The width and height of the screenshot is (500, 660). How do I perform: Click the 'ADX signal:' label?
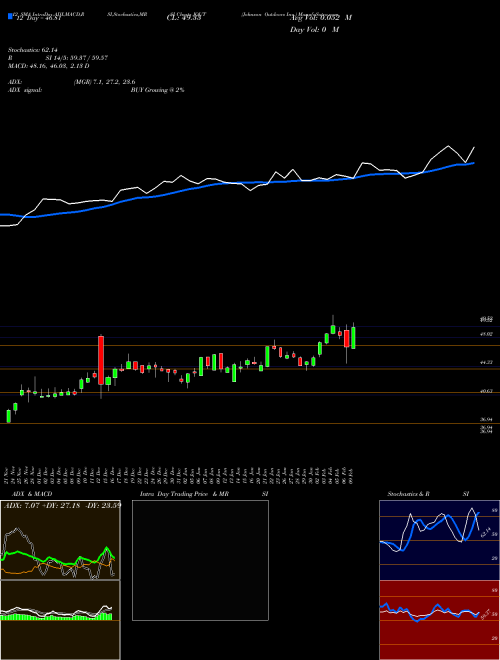tap(25, 90)
